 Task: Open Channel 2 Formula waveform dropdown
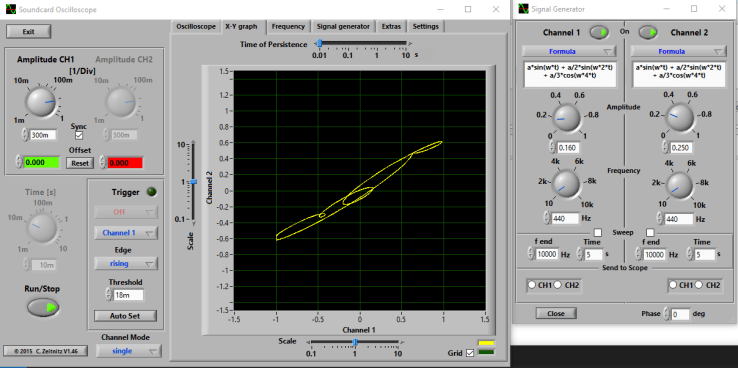click(x=678, y=51)
